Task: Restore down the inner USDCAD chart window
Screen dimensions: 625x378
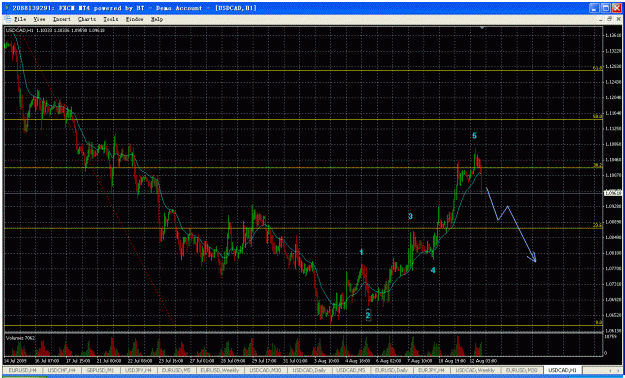Action: [609, 19]
